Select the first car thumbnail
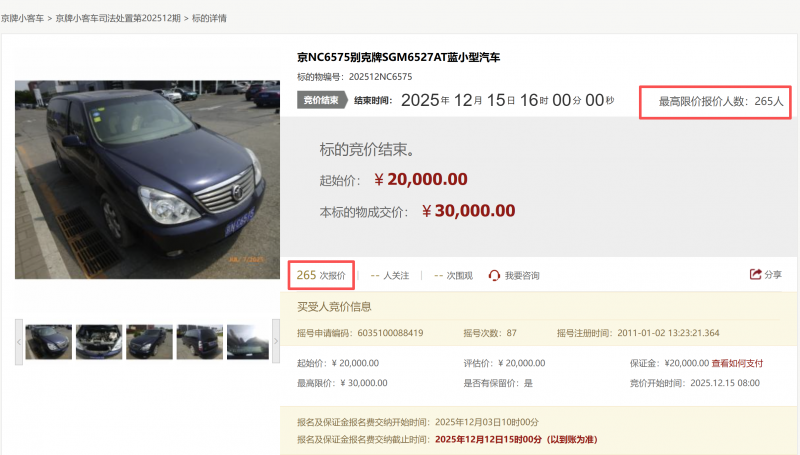The image size is (800, 455). click(49, 342)
